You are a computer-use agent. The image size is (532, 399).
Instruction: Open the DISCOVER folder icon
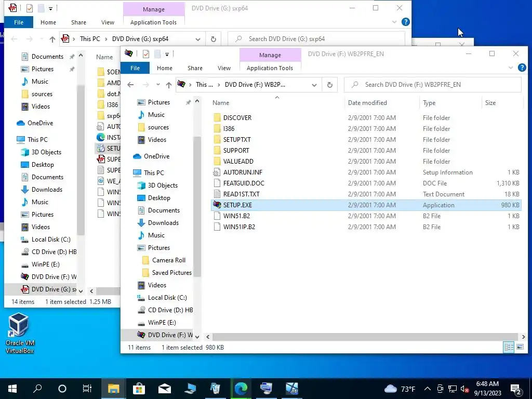(217, 118)
